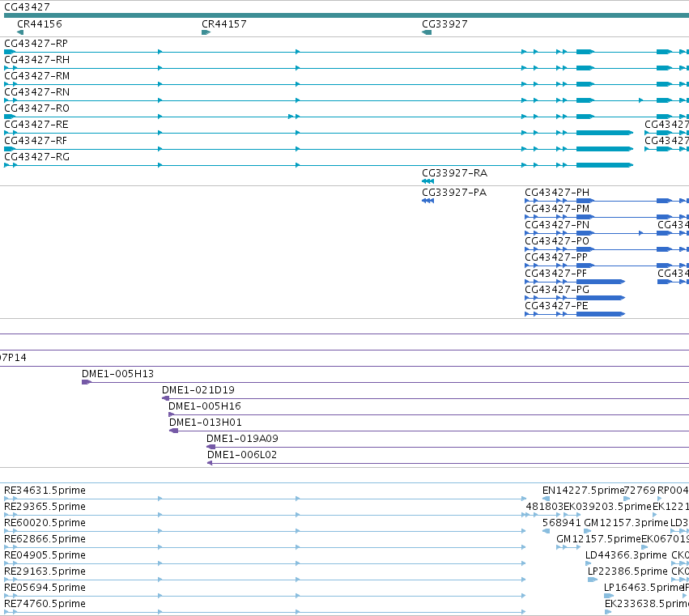Click the CR44156 gene arrow glyph
The height and width of the screenshot is (616, 689).
pos(20,32)
